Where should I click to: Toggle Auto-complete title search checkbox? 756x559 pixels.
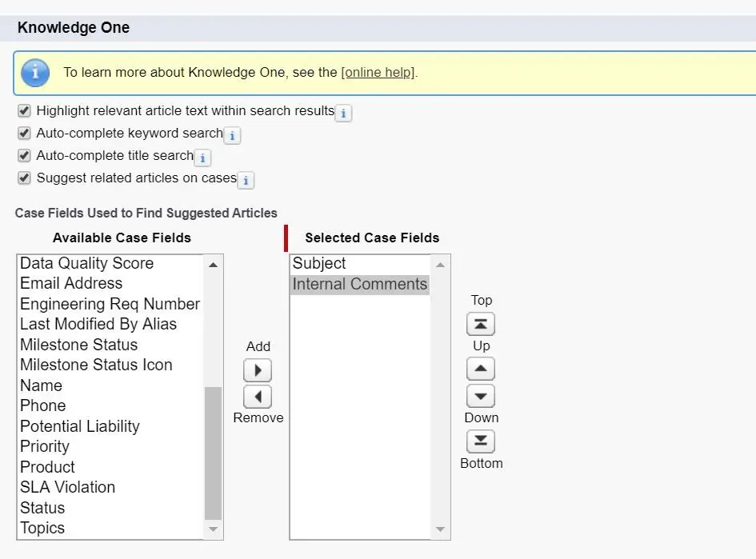click(24, 156)
